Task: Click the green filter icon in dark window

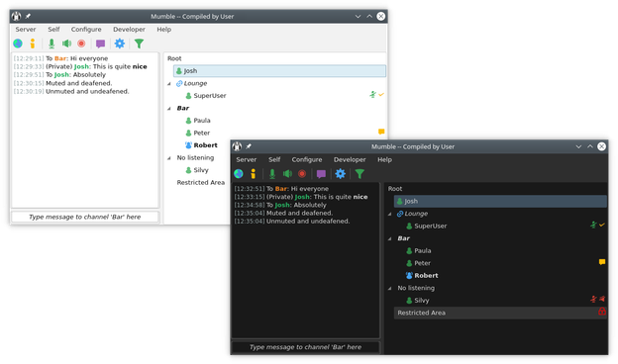Action: (360, 173)
